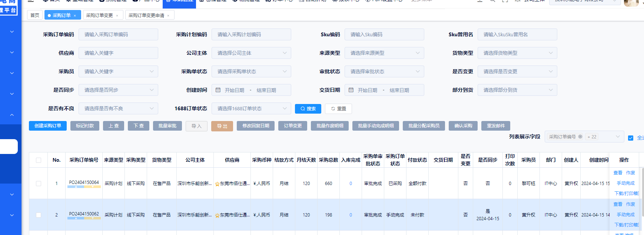Click 作废 link in PO2404150064 row
644x235 pixels.
pos(630,173)
